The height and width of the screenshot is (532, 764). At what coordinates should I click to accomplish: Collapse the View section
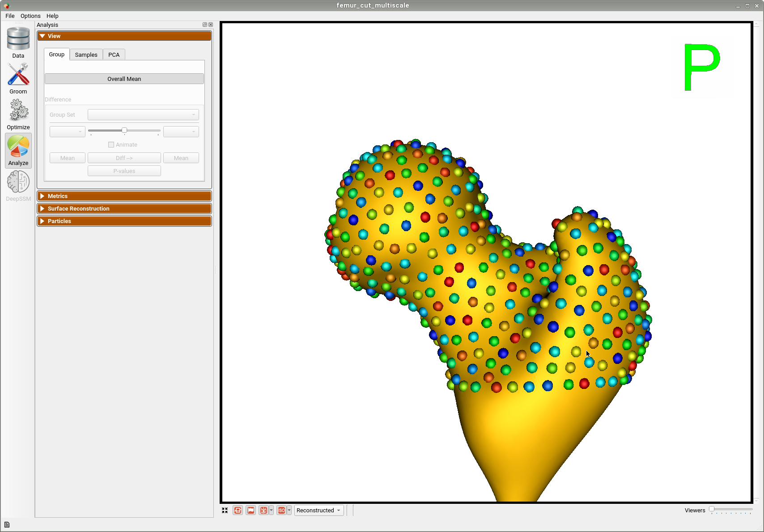coord(124,36)
